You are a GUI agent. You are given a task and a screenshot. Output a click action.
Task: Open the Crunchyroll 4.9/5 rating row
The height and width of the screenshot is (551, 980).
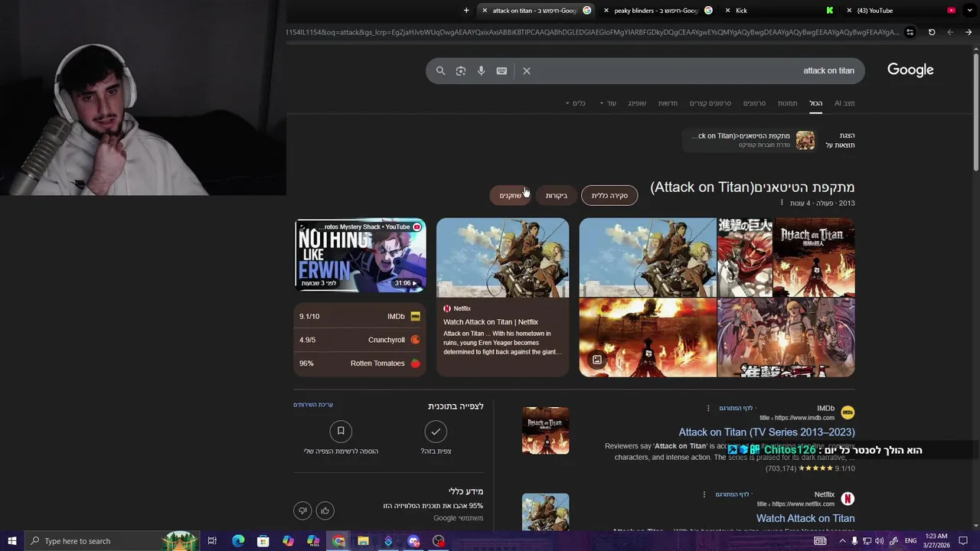pos(360,340)
